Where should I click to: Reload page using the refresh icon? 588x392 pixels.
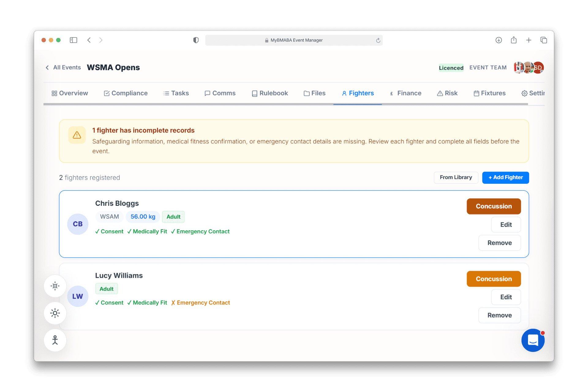pos(378,40)
